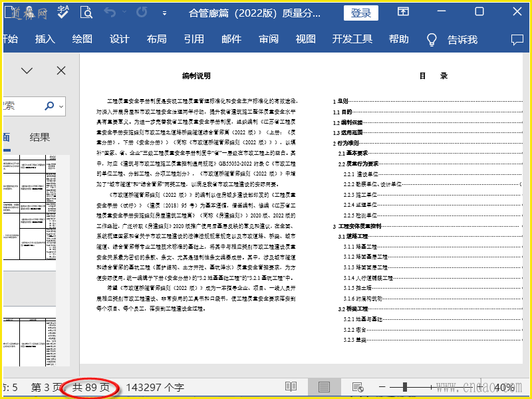Click the 告诉我 lightbulb search box
532x399 pixels.
click(452, 40)
